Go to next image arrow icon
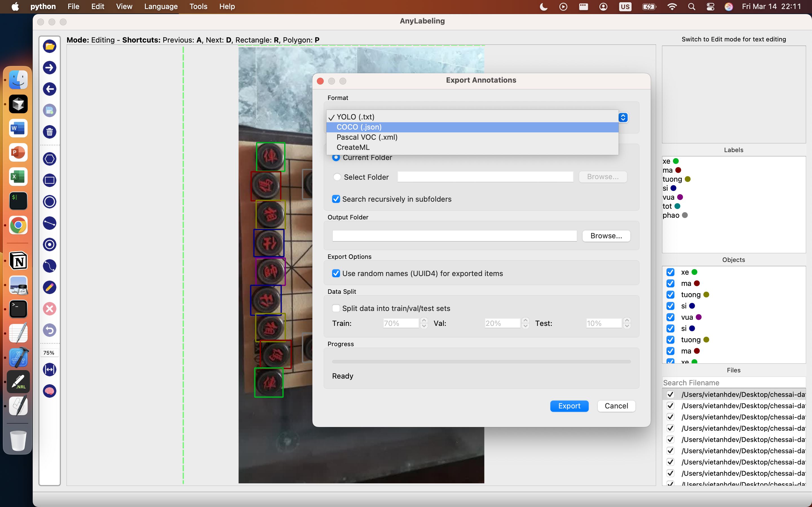This screenshot has height=507, width=812. point(50,68)
